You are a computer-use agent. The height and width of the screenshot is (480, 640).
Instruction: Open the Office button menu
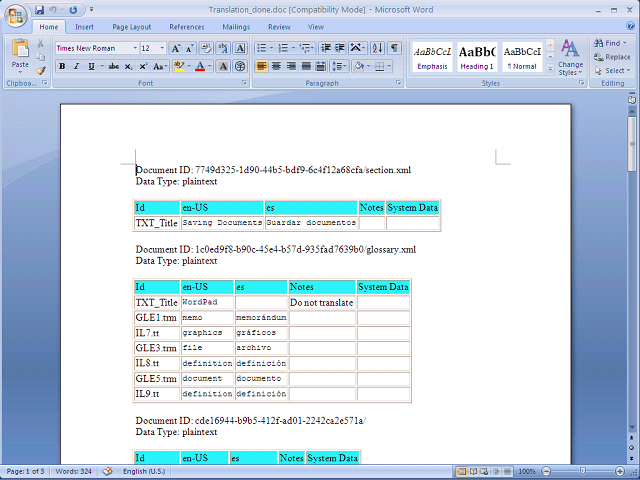pos(16,16)
